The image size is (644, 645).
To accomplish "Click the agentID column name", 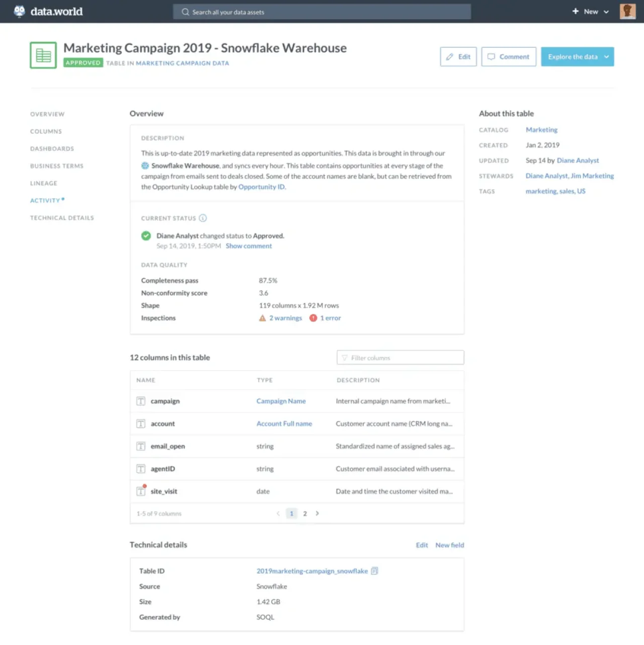I will [163, 469].
